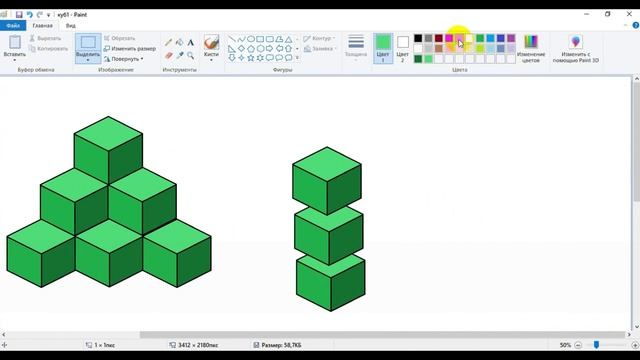Choose the Pentagon shape
The image size is (640, 360).
point(251,49)
